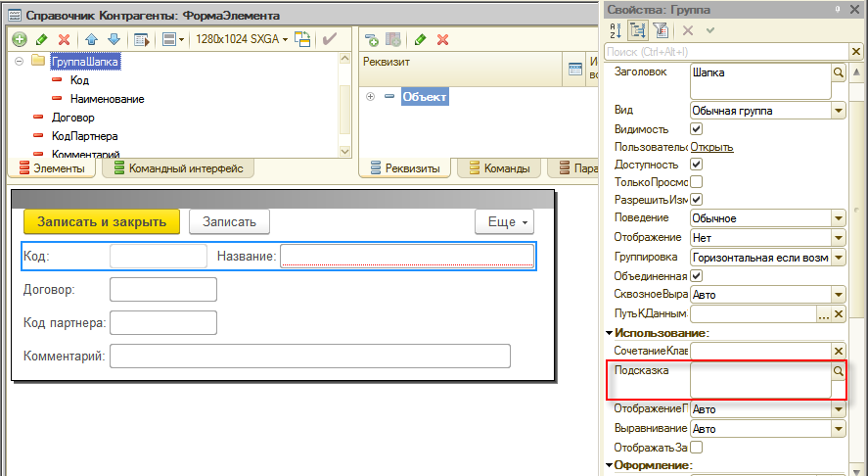Enable the ТолькоПросмотр checkbox
Image resolution: width=868 pixels, height=476 pixels.
697,182
